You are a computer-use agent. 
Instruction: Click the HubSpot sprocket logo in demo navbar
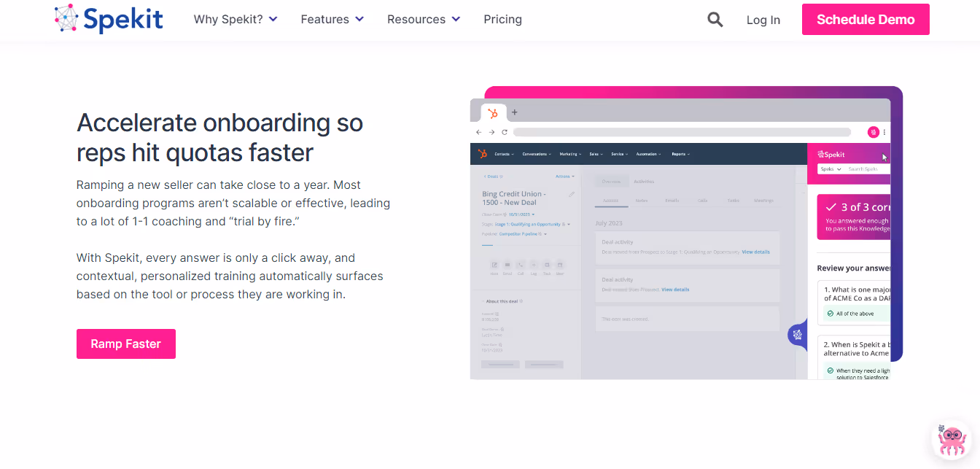[482, 154]
